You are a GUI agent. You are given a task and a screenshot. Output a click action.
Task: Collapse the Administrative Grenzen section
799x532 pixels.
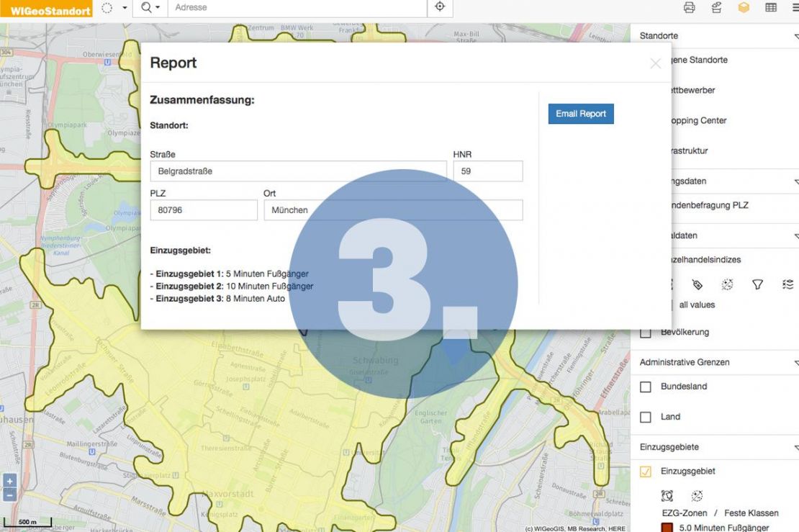pos(796,363)
